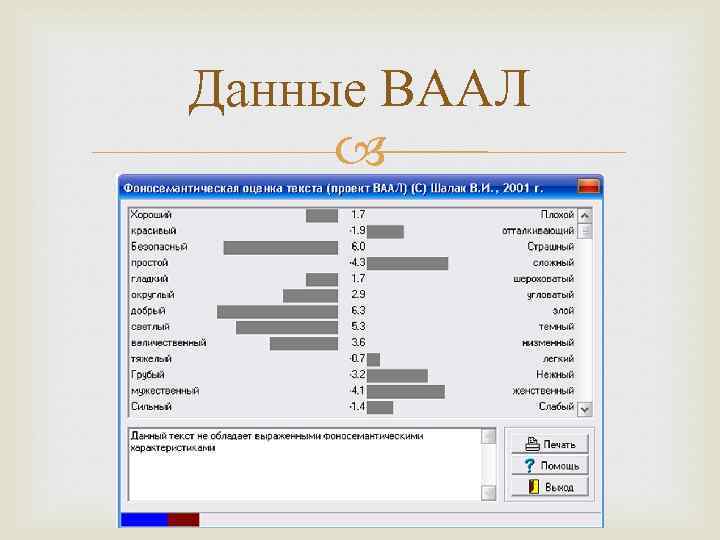720x540 pixels.
Task: Click result text box scroll up arrow
Action: pyautogui.click(x=489, y=436)
